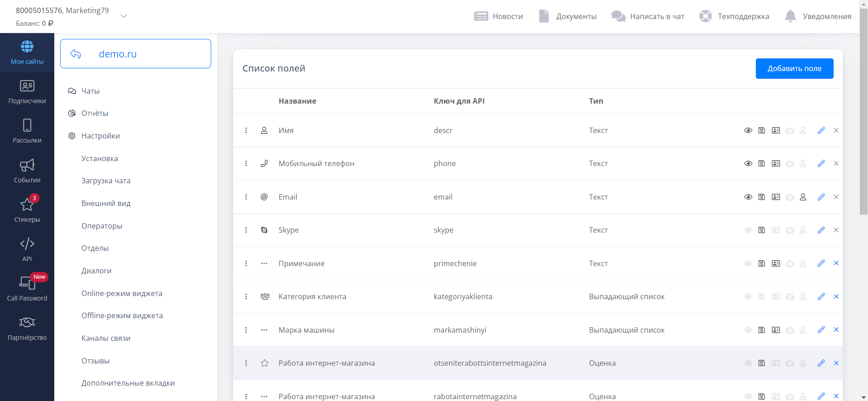This screenshot has width=868, height=401.
Task: Expand the account dropdown chevron near Marketing79
Action: coord(123,16)
